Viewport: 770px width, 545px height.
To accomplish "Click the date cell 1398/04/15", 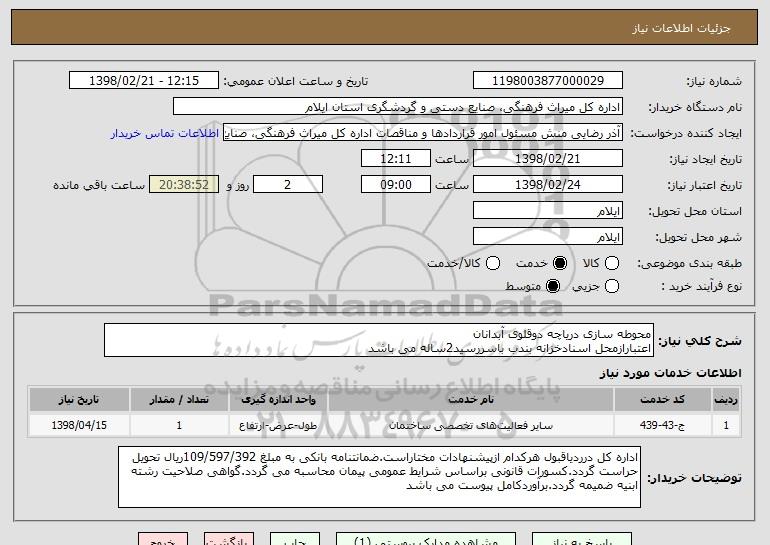I will [x=79, y=425].
